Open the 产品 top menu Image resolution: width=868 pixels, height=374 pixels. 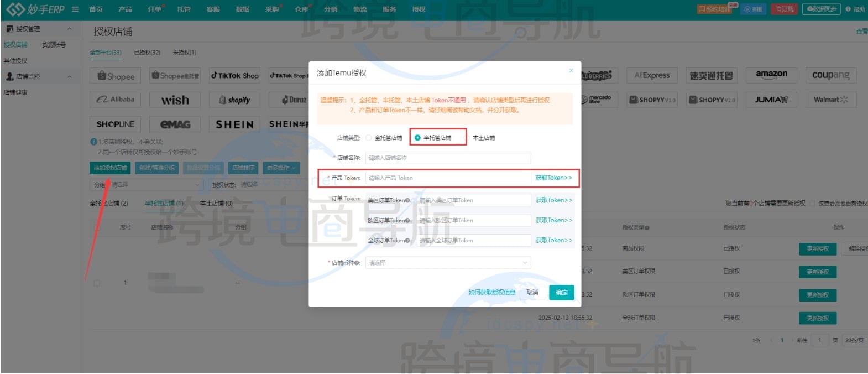coord(125,9)
